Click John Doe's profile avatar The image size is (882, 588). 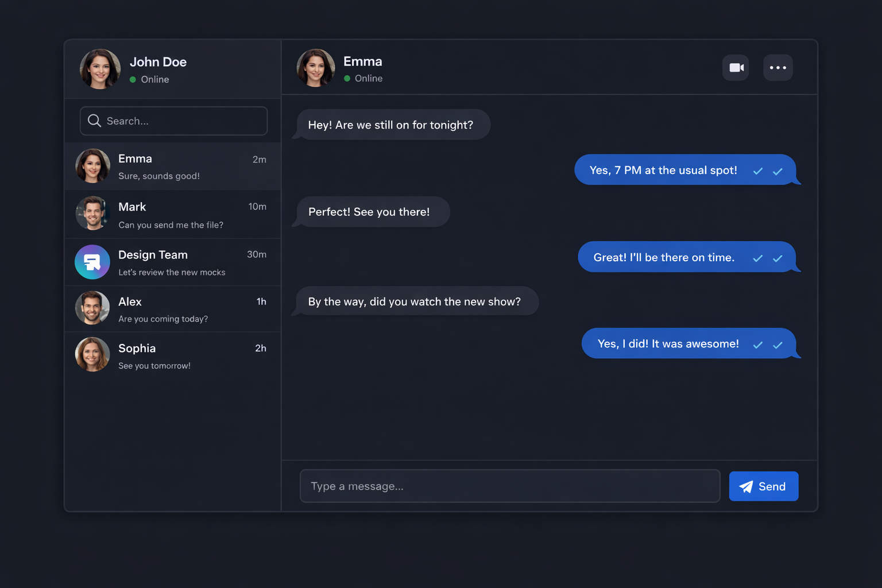(100, 69)
